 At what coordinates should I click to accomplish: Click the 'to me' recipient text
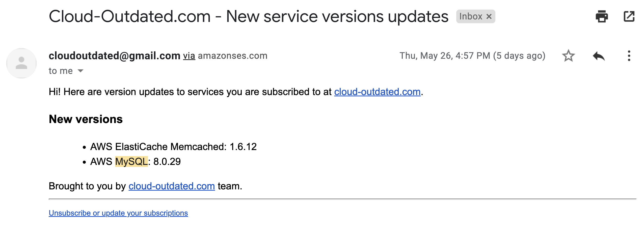61,71
